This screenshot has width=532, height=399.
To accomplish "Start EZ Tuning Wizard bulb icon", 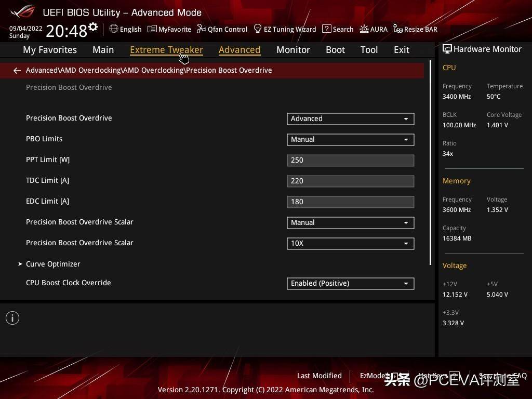I will (x=258, y=29).
